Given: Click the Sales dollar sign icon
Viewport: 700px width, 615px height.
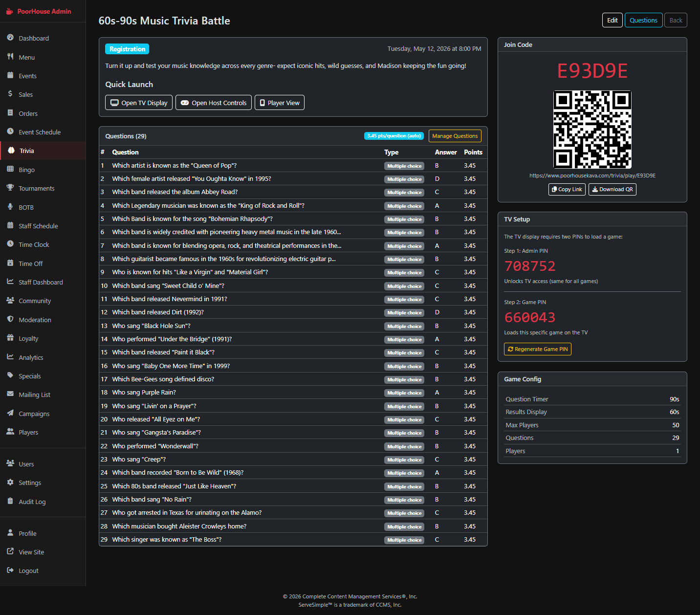Looking at the screenshot, I should point(10,94).
